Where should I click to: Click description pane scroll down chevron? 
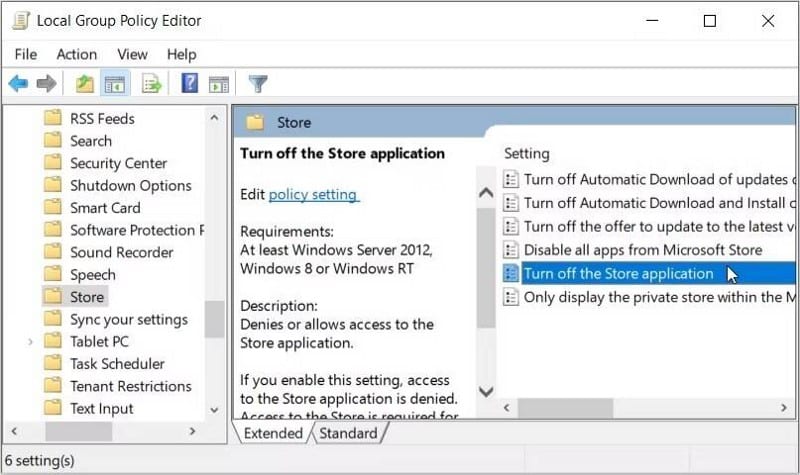pos(486,391)
